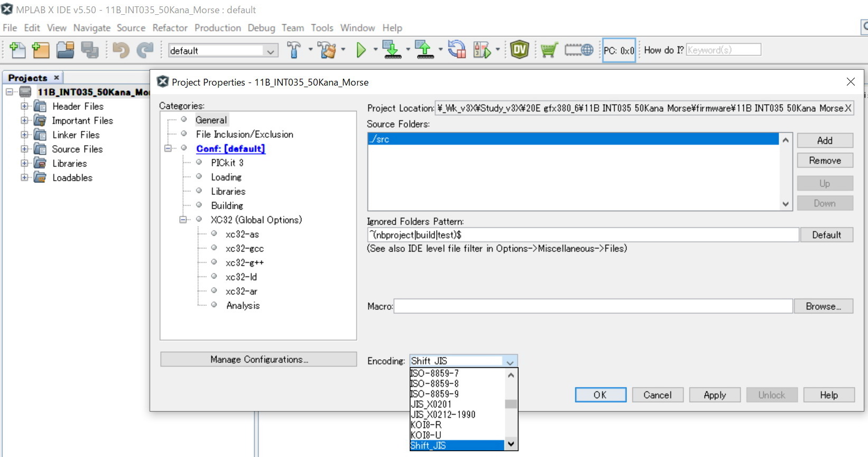Select the xc32-gcc category
The image size is (868, 457).
point(245,248)
